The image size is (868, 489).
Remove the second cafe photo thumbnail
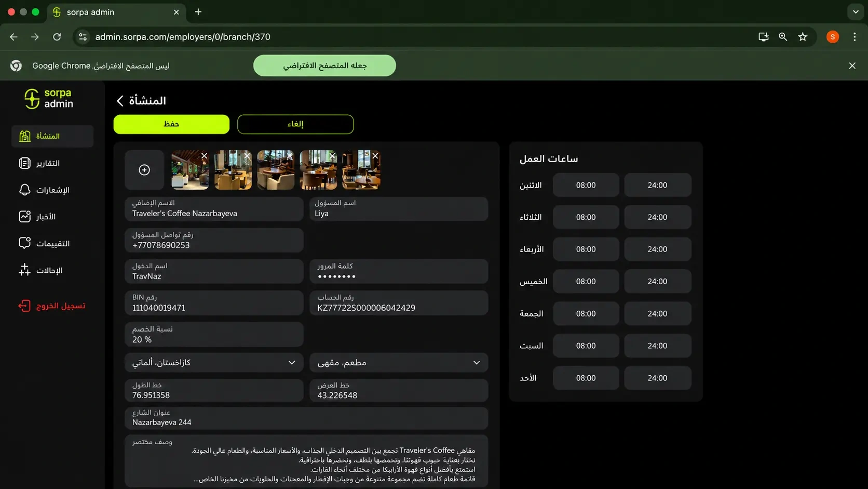[247, 156]
